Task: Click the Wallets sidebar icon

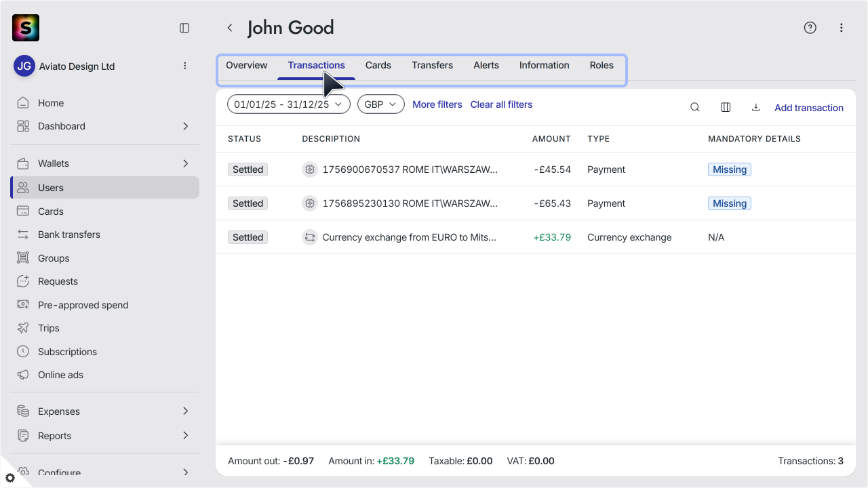Action: tap(23, 163)
